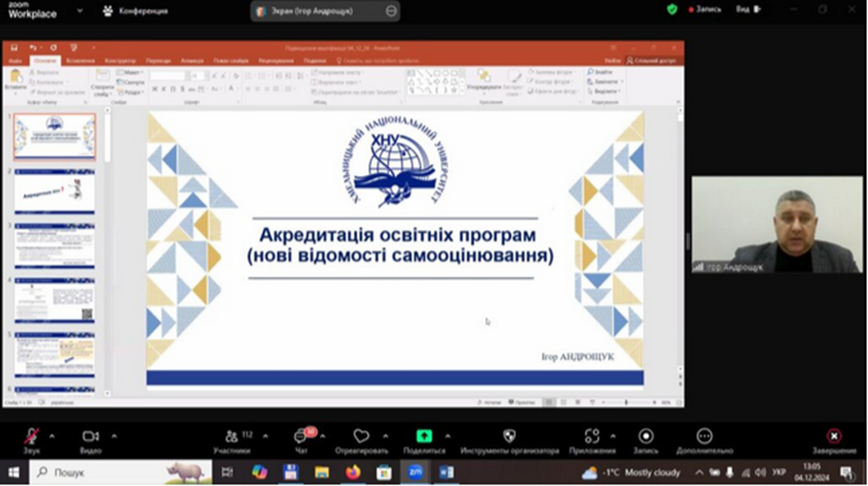
Task: Open the Zoom Workplace dropdown arrow
Action: coord(79,11)
